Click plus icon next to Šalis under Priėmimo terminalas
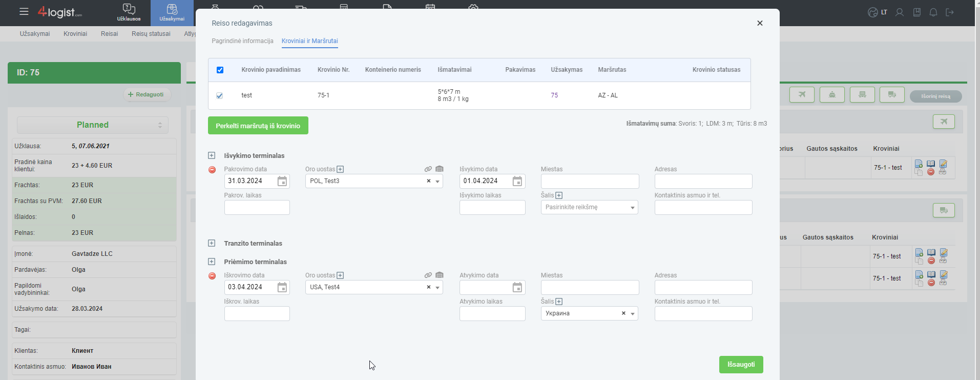Image resolution: width=980 pixels, height=380 pixels. (x=559, y=302)
